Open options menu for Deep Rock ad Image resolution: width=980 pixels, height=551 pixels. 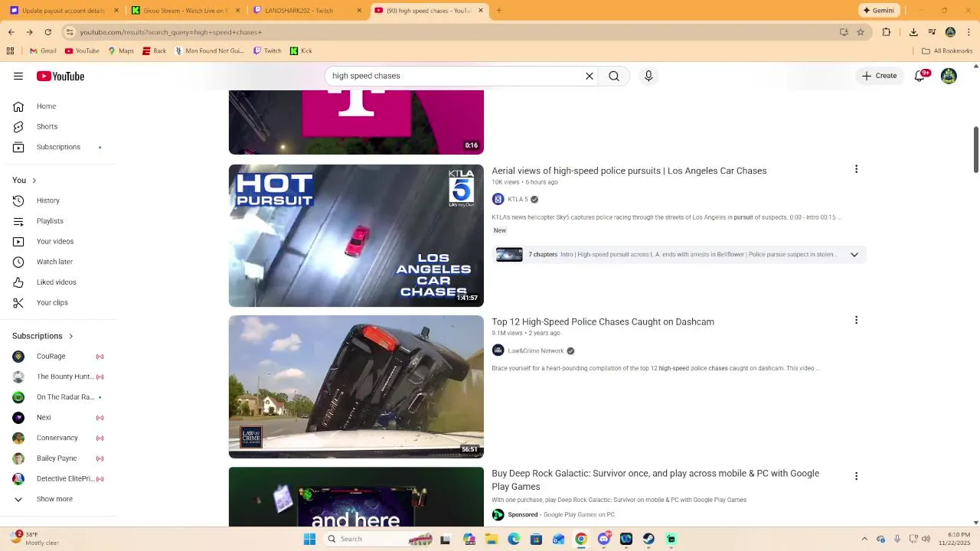click(x=856, y=476)
